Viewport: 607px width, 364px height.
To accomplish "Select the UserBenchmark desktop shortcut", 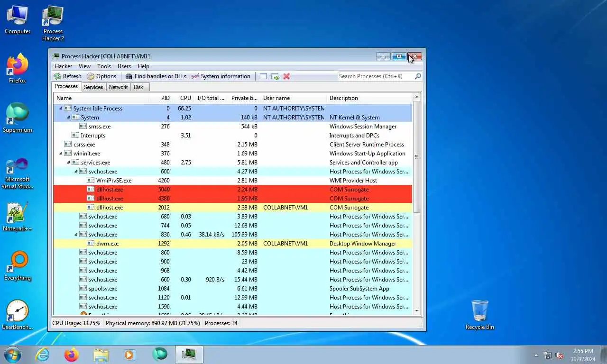I will tap(18, 315).
